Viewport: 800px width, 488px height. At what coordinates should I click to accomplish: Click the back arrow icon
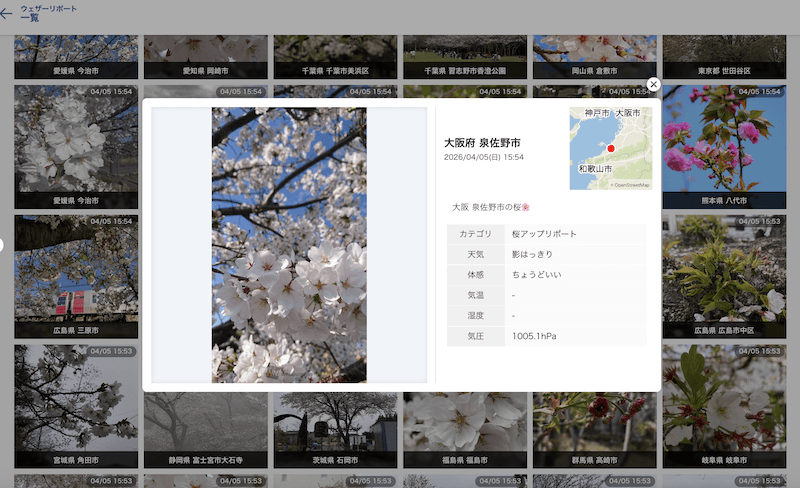click(7, 13)
